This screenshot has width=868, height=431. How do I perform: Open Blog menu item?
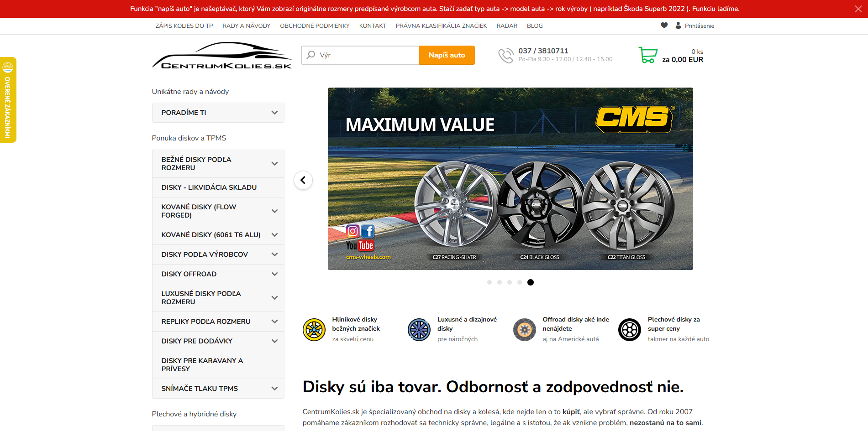(535, 26)
